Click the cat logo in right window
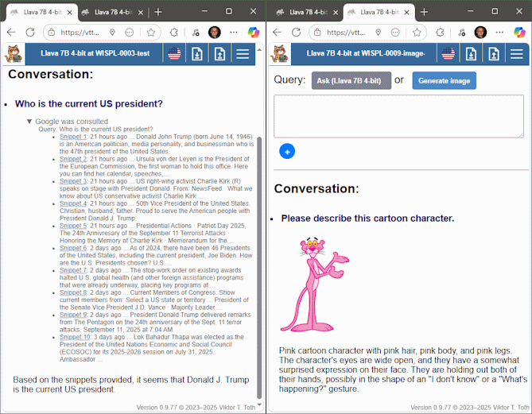This screenshot has width=532, height=414. tap(280, 54)
